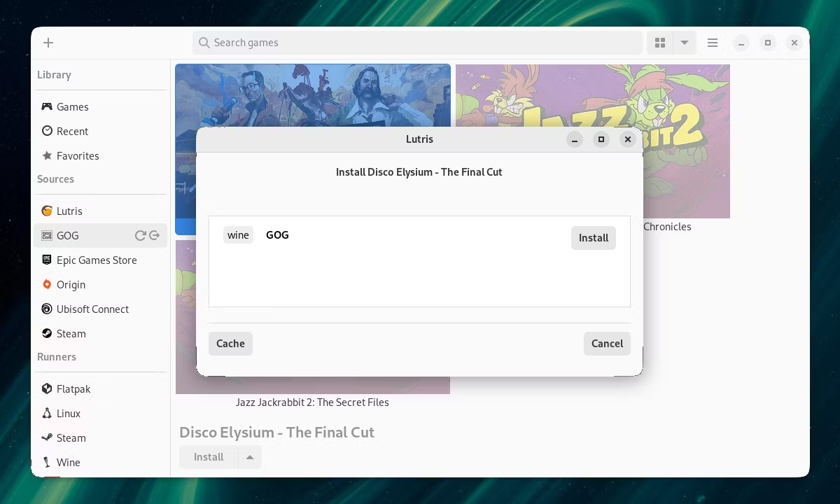Go to Recent games

pyautogui.click(x=72, y=132)
